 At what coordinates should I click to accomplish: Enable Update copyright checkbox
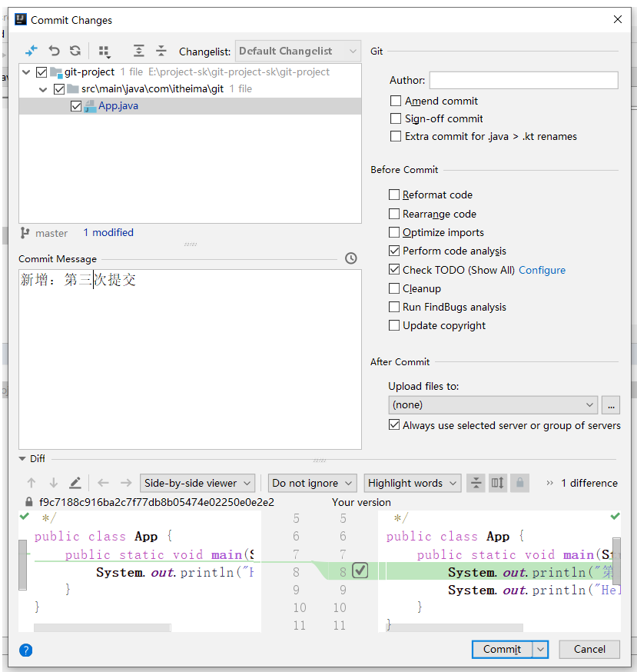(x=393, y=325)
